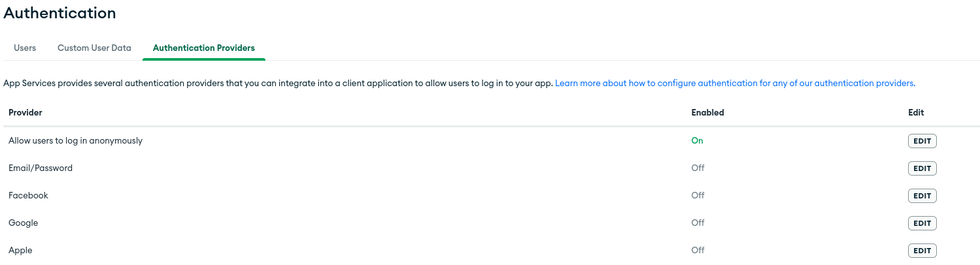The image size is (980, 265).
Task: Click the Apple provider name
Action: (x=20, y=250)
